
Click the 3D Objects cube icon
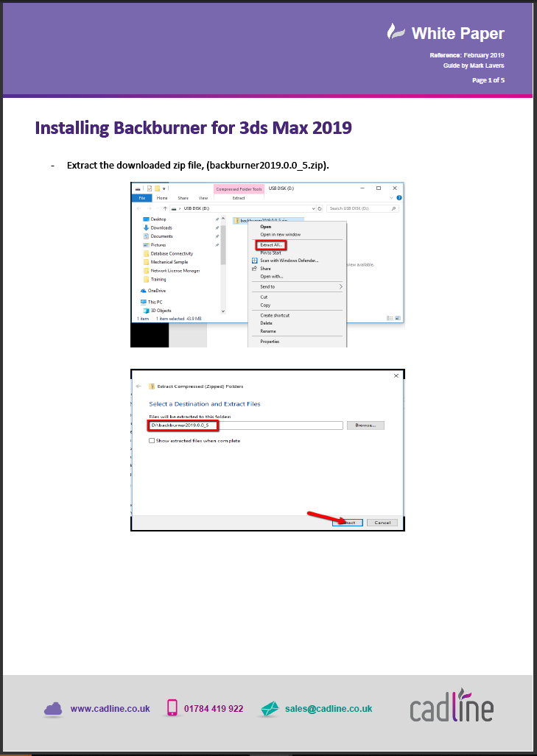click(146, 311)
